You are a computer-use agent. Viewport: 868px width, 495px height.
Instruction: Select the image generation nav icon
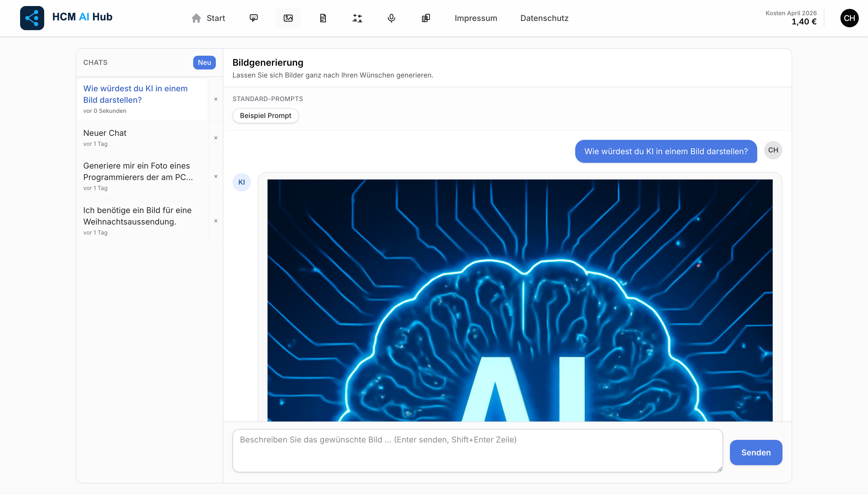click(x=288, y=18)
